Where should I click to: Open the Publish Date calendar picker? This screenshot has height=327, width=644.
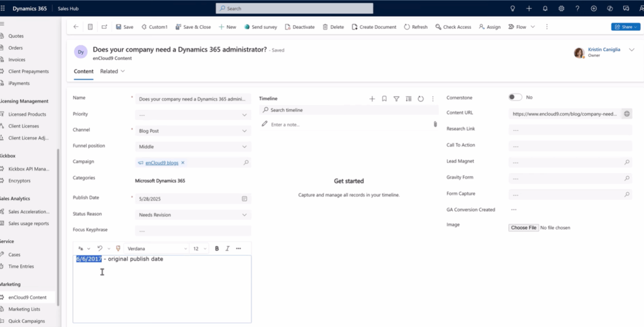click(245, 199)
